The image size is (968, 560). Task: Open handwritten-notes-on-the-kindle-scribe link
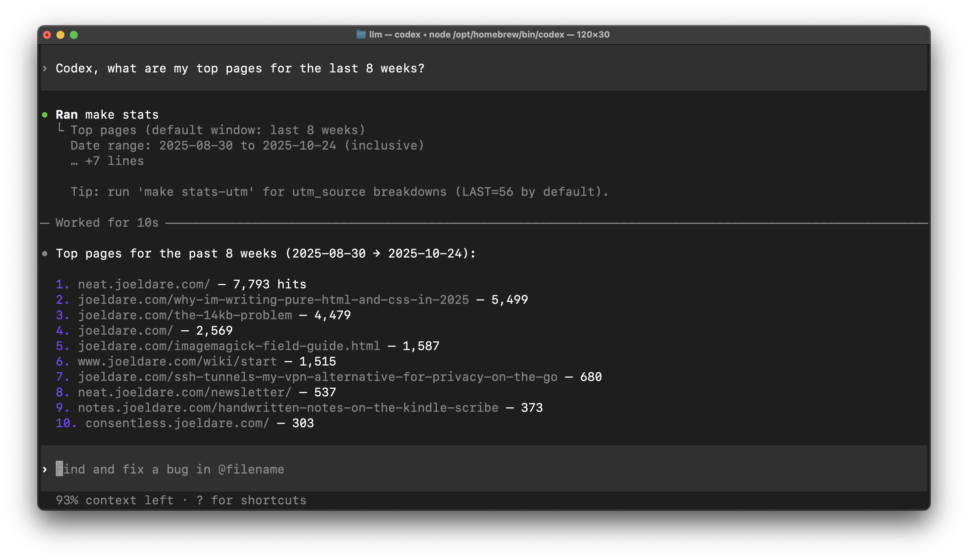click(288, 408)
